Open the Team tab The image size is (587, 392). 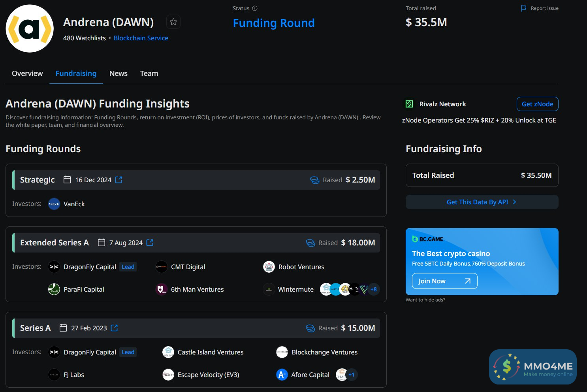point(149,73)
